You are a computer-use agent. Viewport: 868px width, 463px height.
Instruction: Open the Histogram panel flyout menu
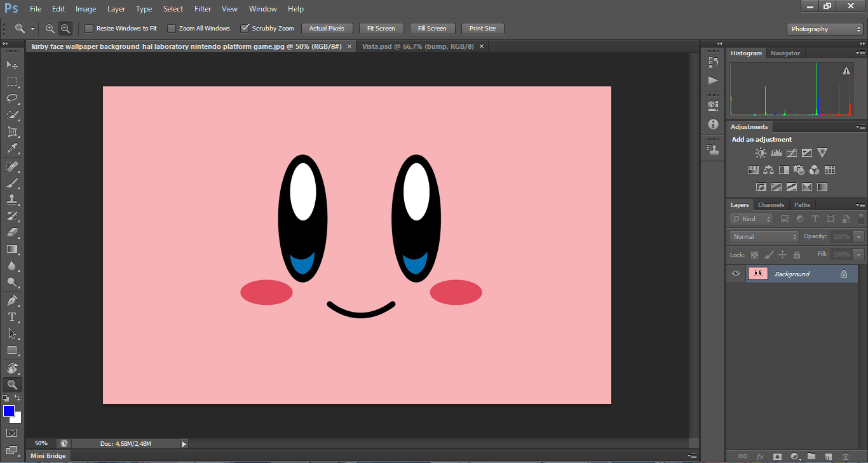pyautogui.click(x=860, y=53)
